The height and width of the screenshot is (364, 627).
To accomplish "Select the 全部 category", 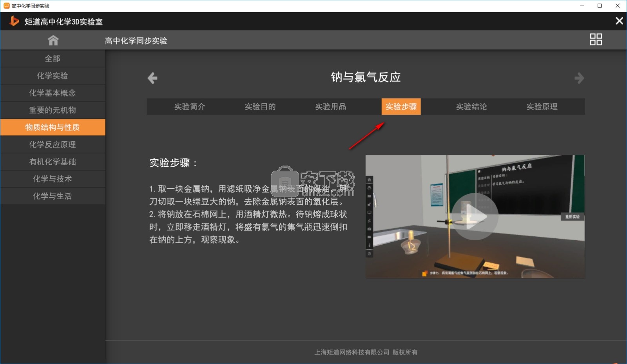I will coord(53,59).
